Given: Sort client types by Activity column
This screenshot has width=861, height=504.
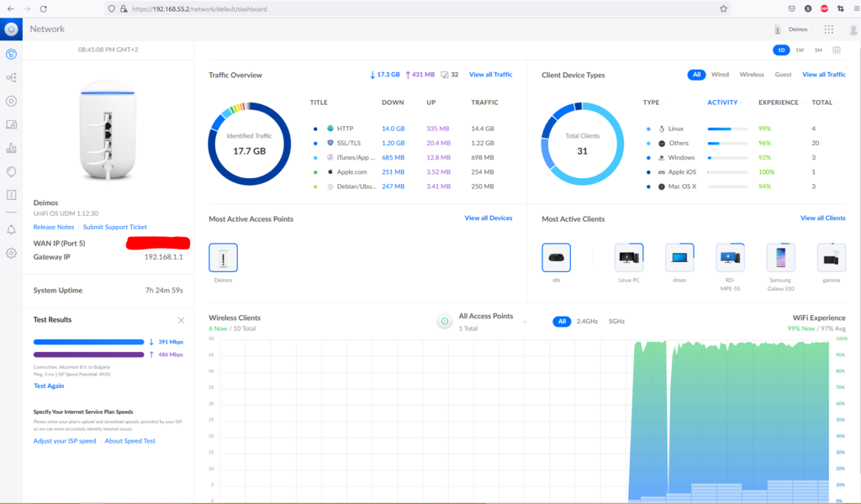Looking at the screenshot, I should (722, 102).
